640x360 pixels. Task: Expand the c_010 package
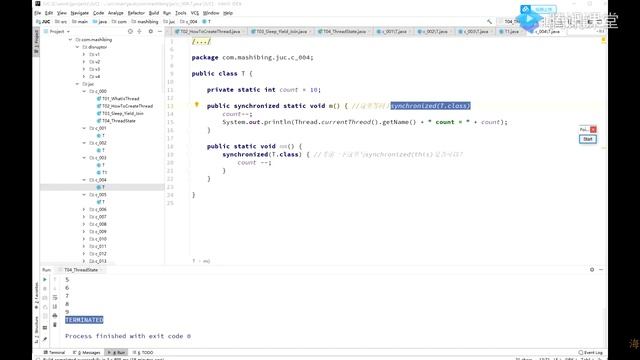click(84, 239)
